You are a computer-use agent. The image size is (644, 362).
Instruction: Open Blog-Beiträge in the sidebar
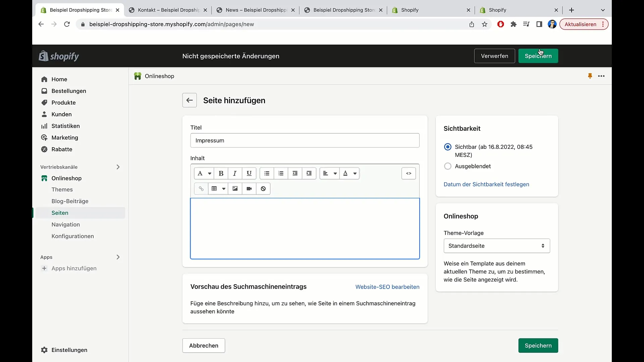click(x=70, y=201)
